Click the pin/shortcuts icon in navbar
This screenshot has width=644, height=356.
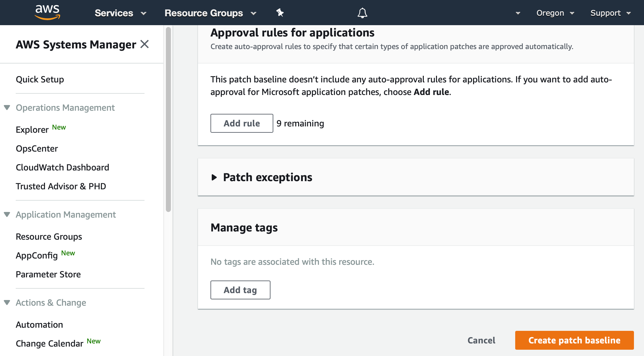(279, 13)
